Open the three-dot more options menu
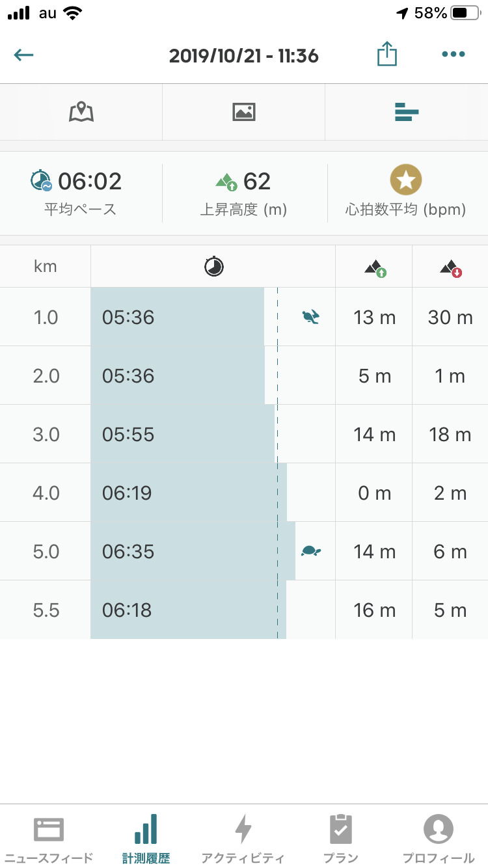The image size is (488, 868). click(x=453, y=55)
